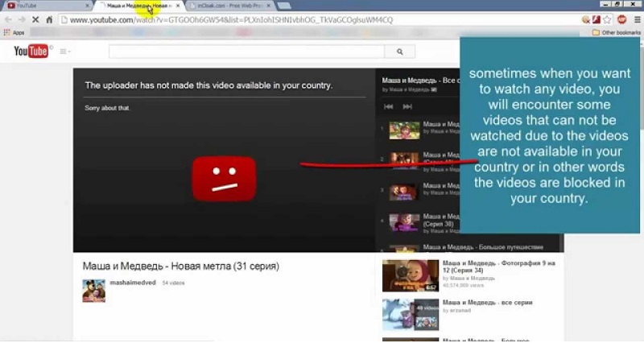The width and height of the screenshot is (644, 343).
Task: Bookmark this page with star icon
Action: point(607,19)
